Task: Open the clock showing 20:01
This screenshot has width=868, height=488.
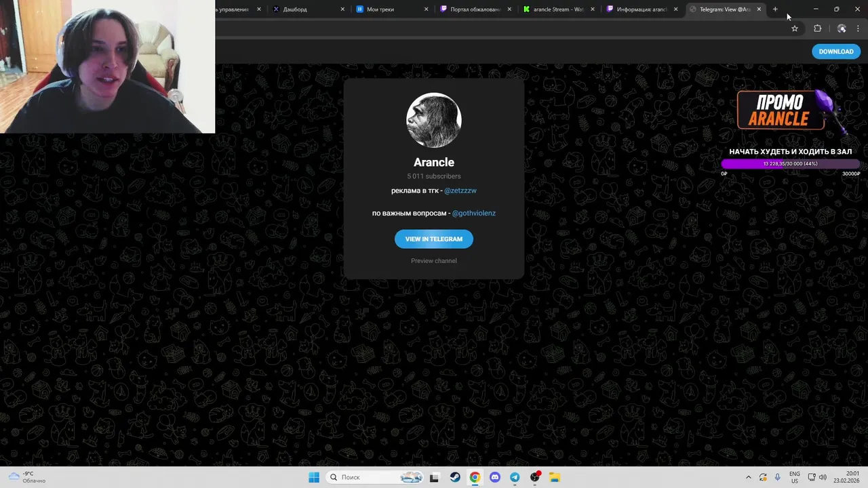Action: (x=848, y=477)
